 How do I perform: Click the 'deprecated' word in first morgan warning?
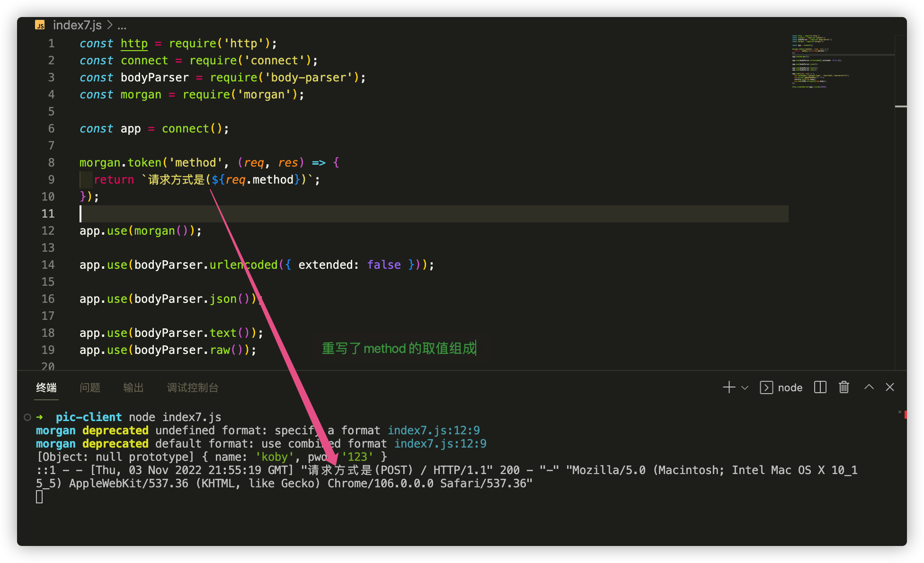115,430
